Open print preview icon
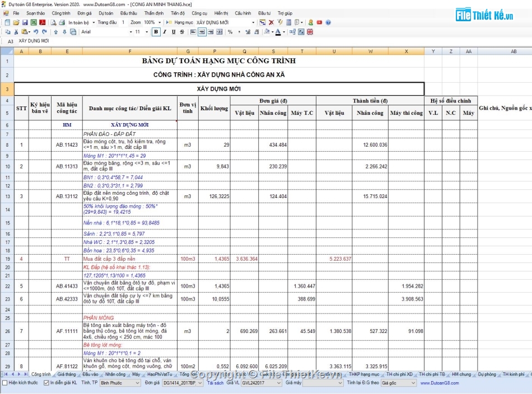 pos(53,22)
